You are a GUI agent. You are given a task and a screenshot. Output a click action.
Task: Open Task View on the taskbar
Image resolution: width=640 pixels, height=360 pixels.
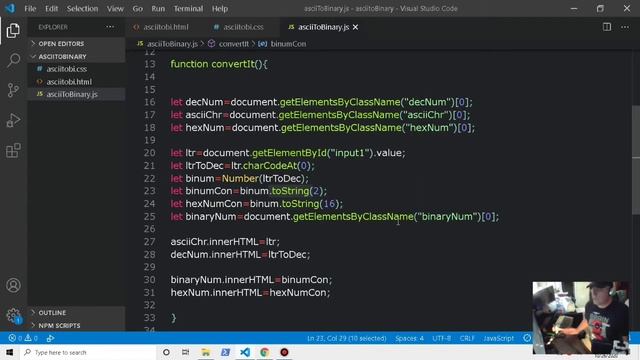[185, 352]
